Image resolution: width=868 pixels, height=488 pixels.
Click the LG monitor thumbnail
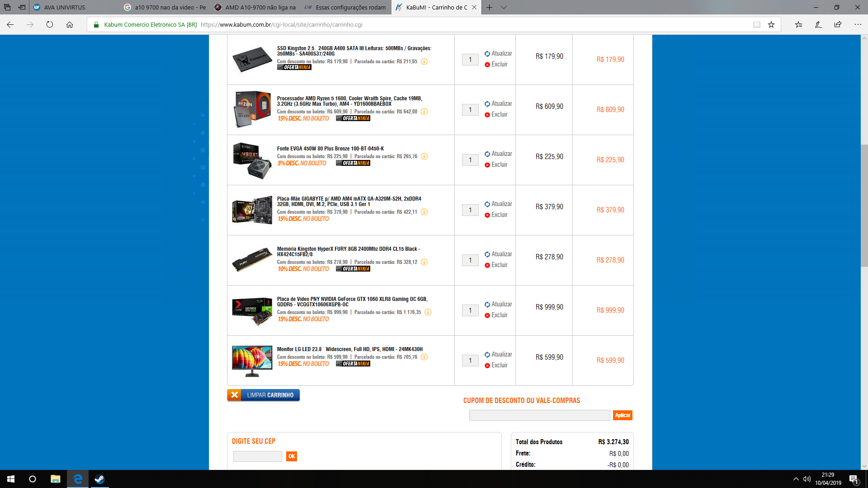tap(252, 361)
